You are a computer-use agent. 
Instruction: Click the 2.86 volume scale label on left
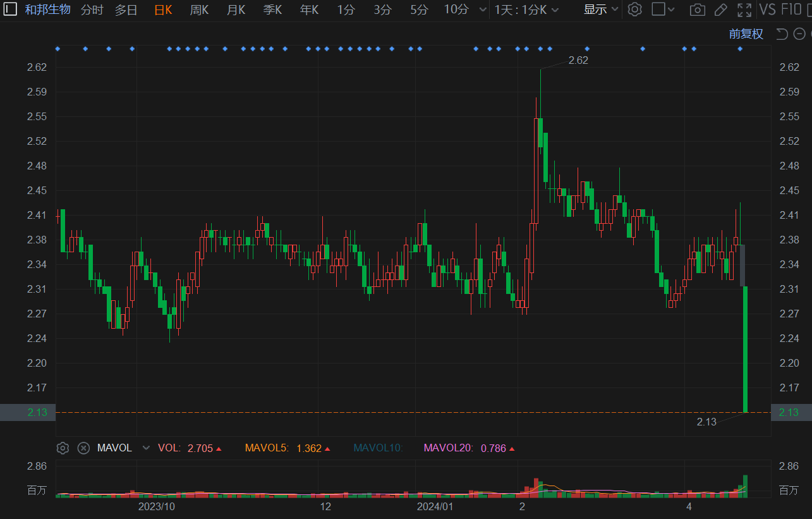pyautogui.click(x=37, y=466)
